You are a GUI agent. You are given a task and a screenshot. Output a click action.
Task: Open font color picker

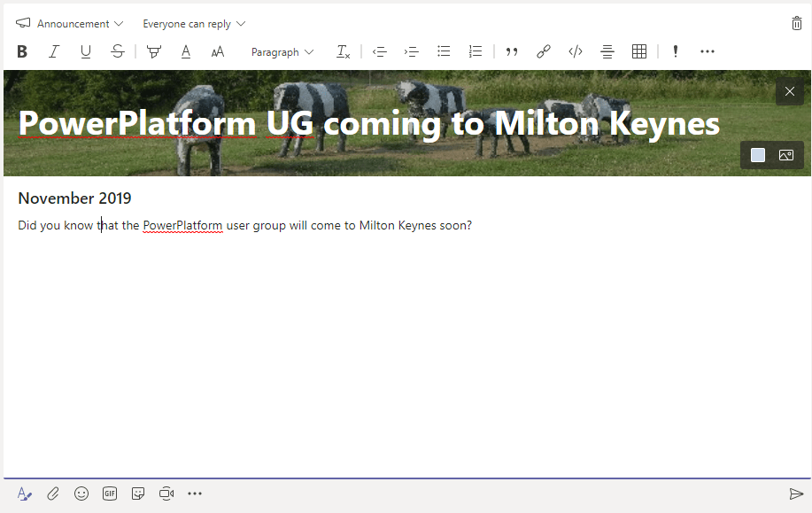click(186, 51)
